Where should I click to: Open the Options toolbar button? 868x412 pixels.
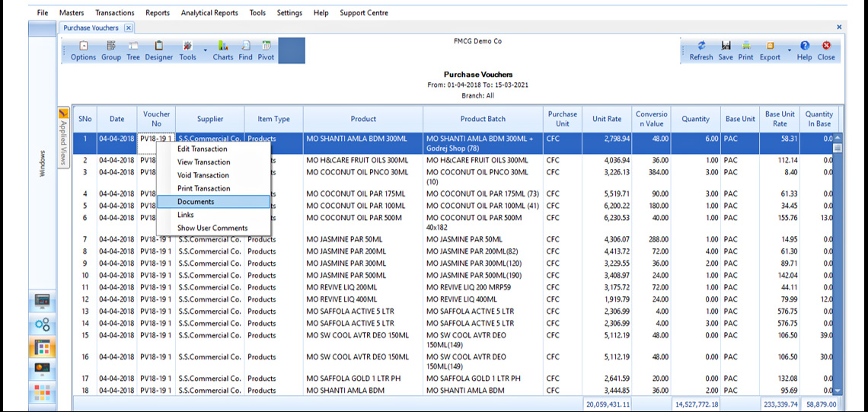[83, 50]
